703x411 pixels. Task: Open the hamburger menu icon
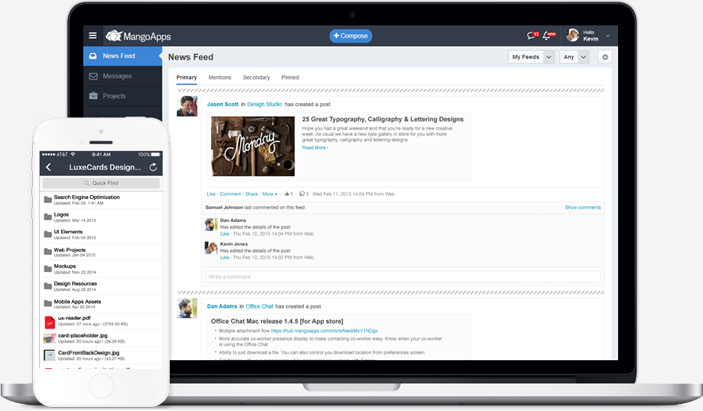93,35
